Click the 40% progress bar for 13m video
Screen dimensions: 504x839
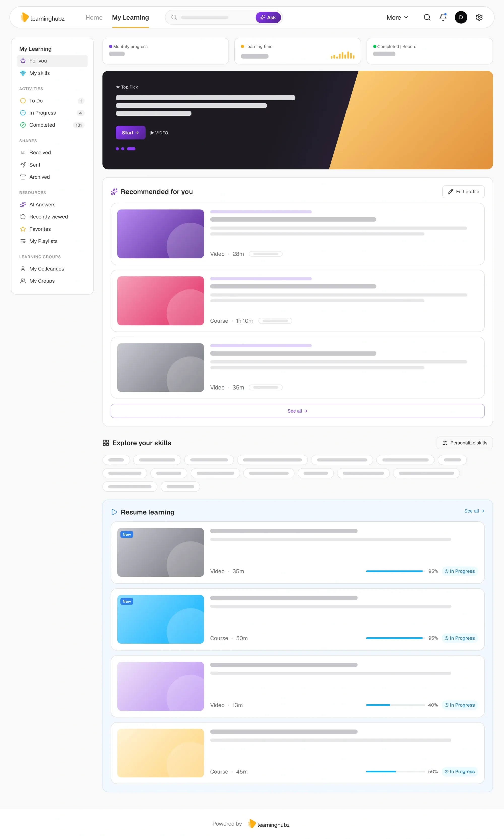[395, 705]
